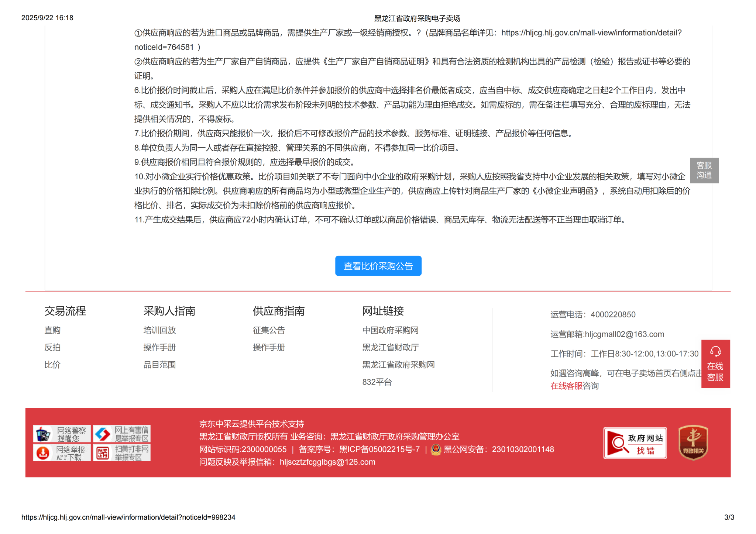Click the 网络警察提醒您 badge icon

tap(61, 434)
